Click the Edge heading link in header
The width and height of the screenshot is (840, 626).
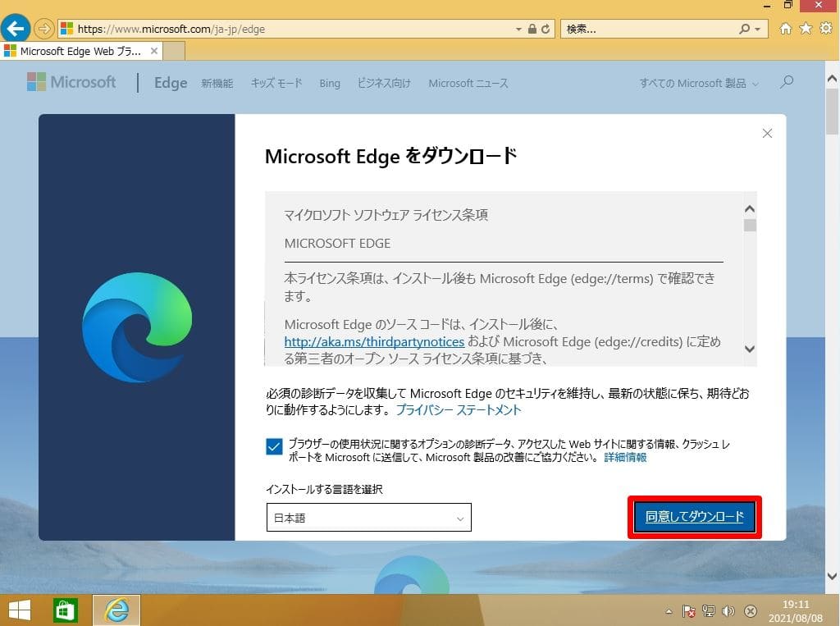171,83
